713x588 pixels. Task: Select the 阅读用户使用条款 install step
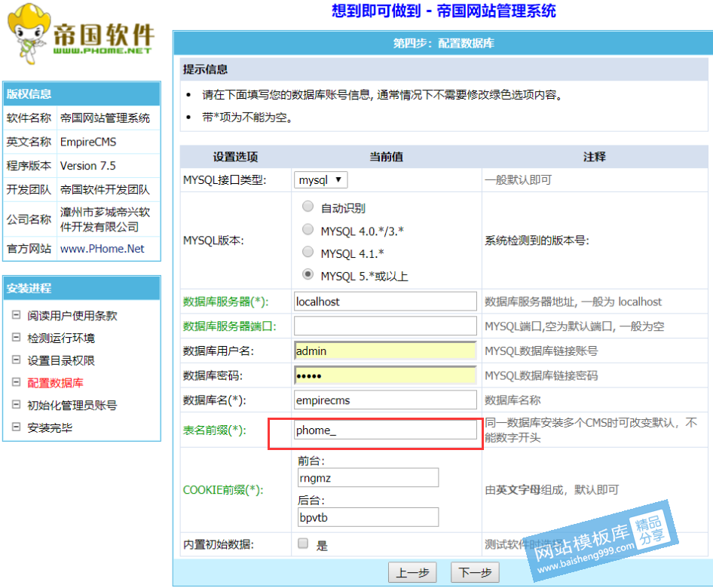click(x=72, y=315)
